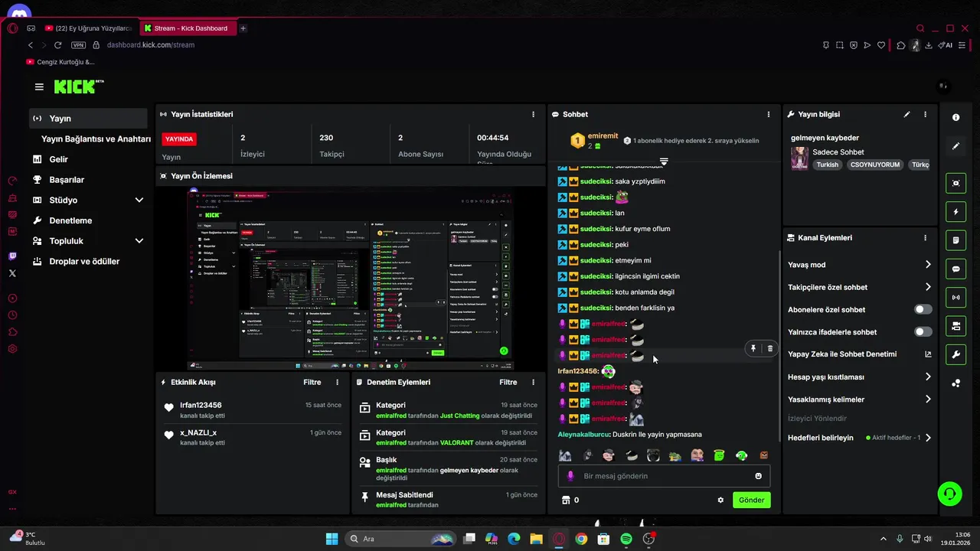Open browser downloads icon in toolbar
The height and width of the screenshot is (551, 980).
[929, 45]
